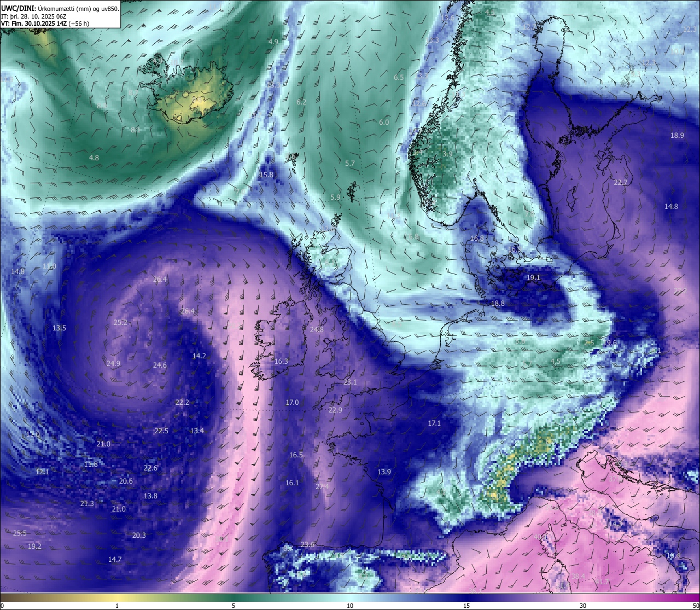
Task: Click the map value 22.5
Action: [161, 431]
